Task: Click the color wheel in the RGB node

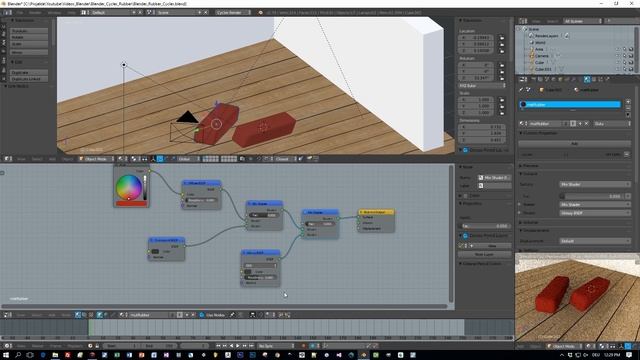Action: 129,187
